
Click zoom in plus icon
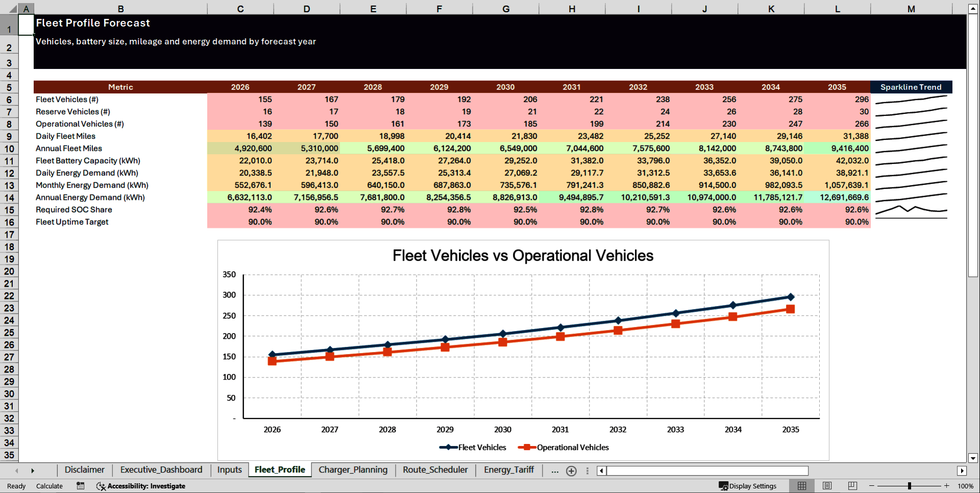pyautogui.click(x=947, y=486)
